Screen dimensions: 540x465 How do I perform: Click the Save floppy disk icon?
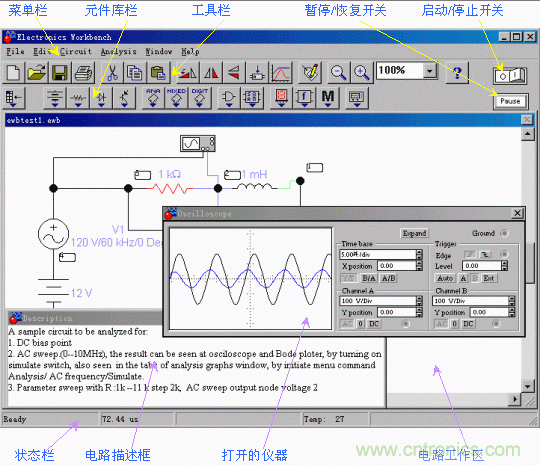click(x=59, y=73)
